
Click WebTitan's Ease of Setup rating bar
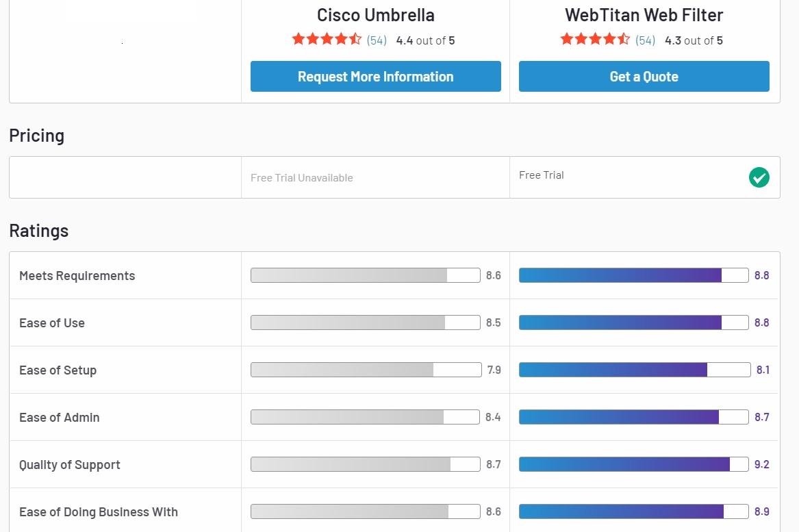pos(635,370)
